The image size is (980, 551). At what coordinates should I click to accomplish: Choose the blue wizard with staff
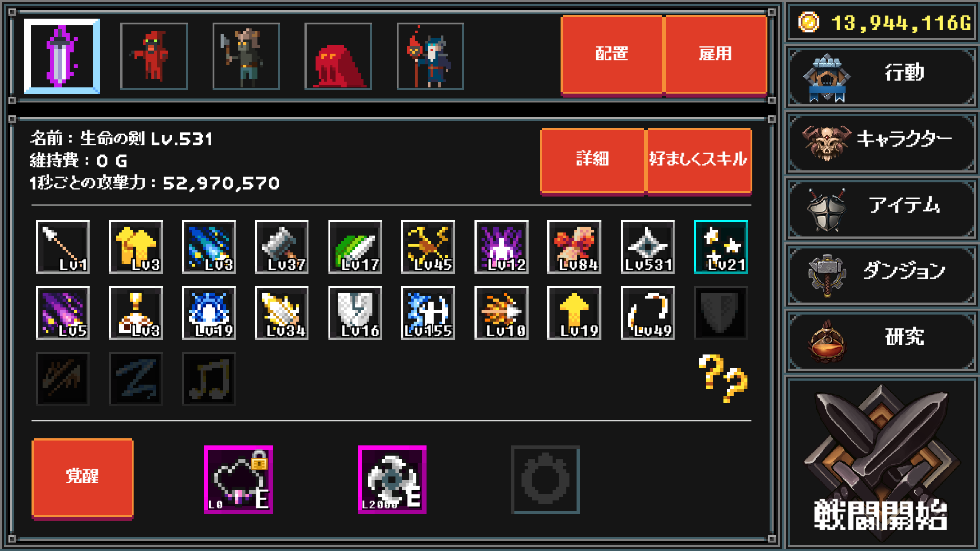431,56
